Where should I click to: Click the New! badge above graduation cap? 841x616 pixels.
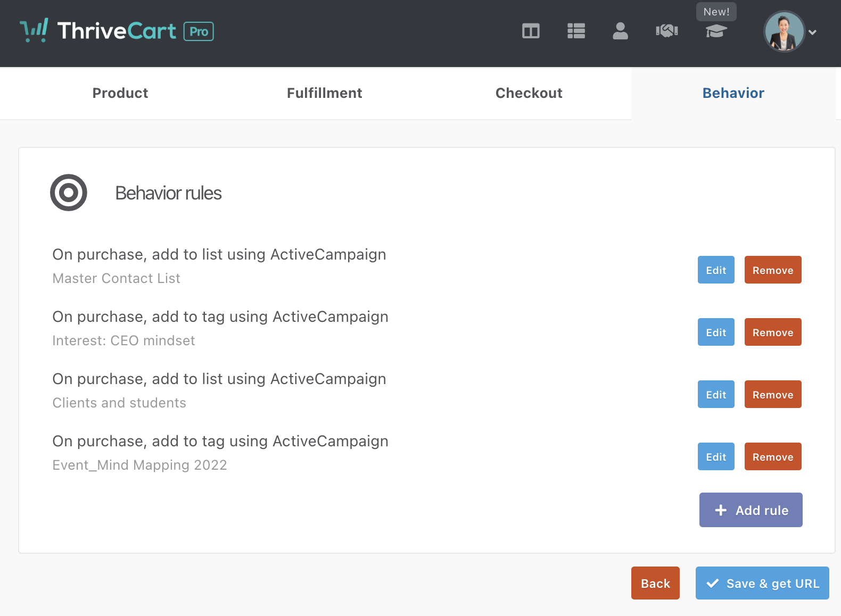click(716, 12)
